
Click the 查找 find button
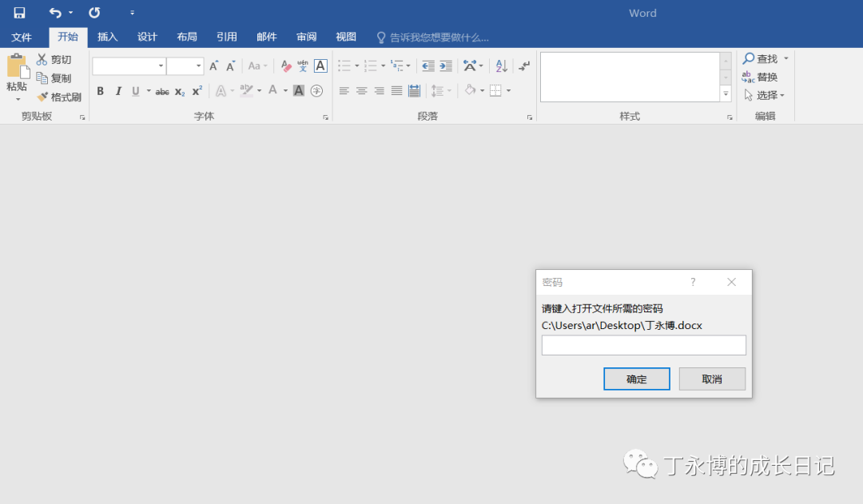tap(761, 58)
